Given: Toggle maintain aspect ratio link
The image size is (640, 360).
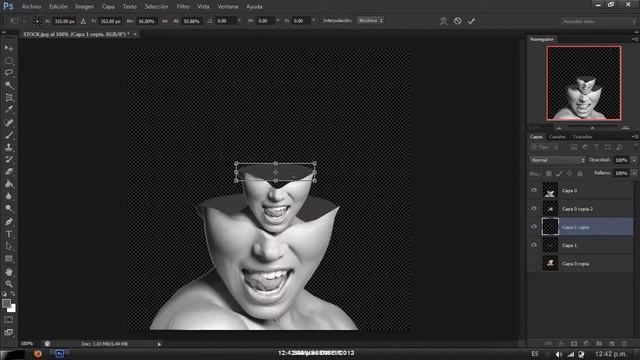Looking at the screenshot, I should click(164, 21).
